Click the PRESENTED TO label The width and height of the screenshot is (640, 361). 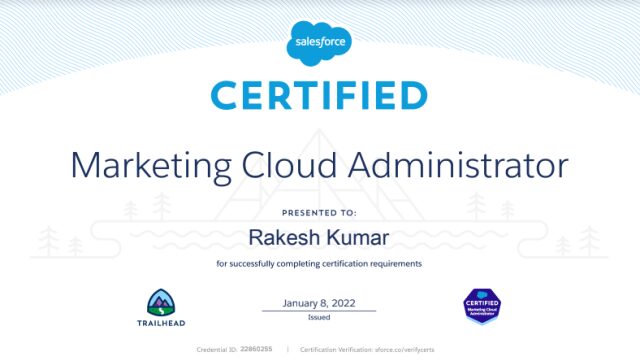319,213
